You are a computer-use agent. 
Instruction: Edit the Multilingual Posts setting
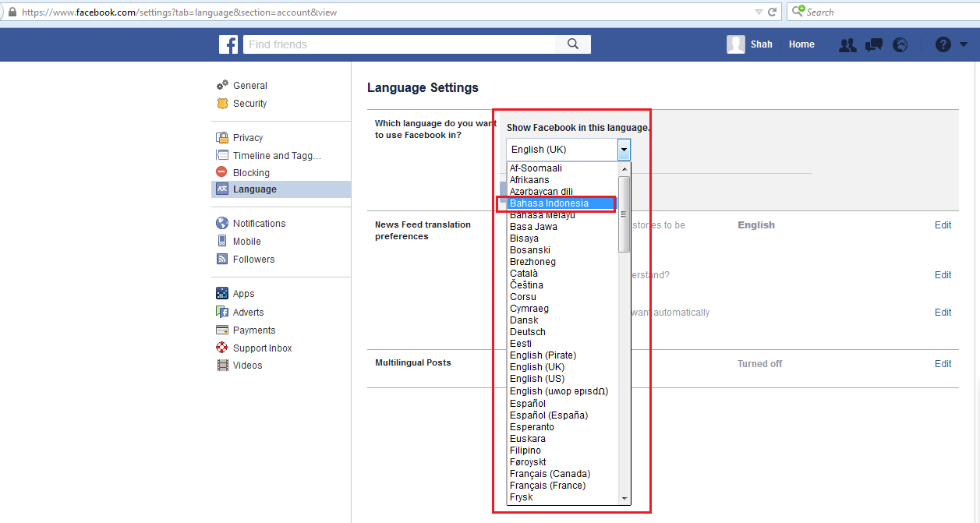[x=943, y=364]
